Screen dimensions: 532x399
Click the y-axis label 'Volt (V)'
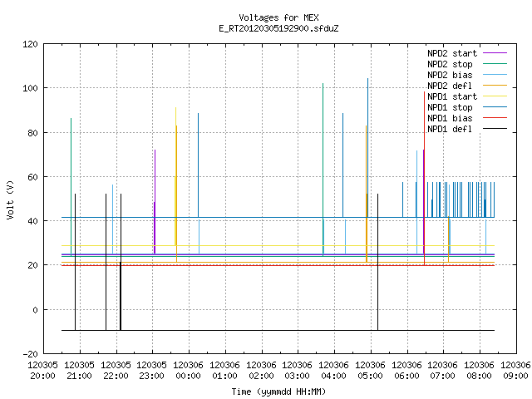click(x=10, y=199)
